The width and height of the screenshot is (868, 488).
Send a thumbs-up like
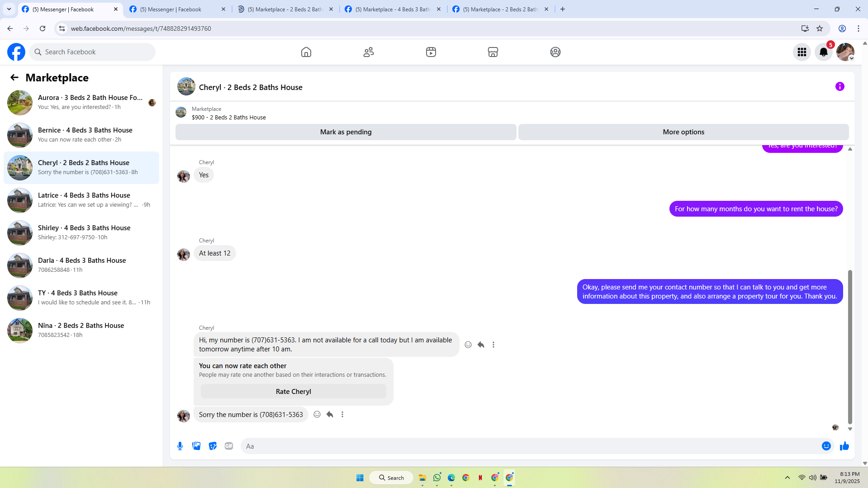tap(844, 446)
